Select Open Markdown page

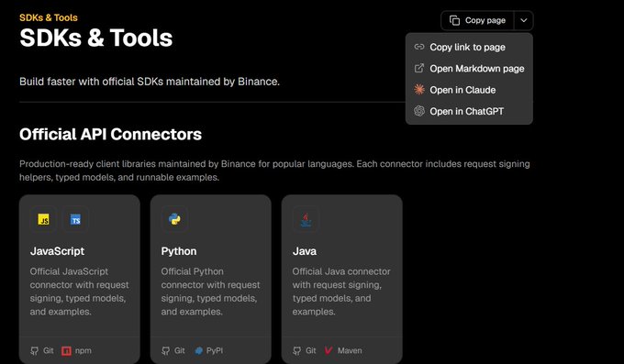point(469,69)
